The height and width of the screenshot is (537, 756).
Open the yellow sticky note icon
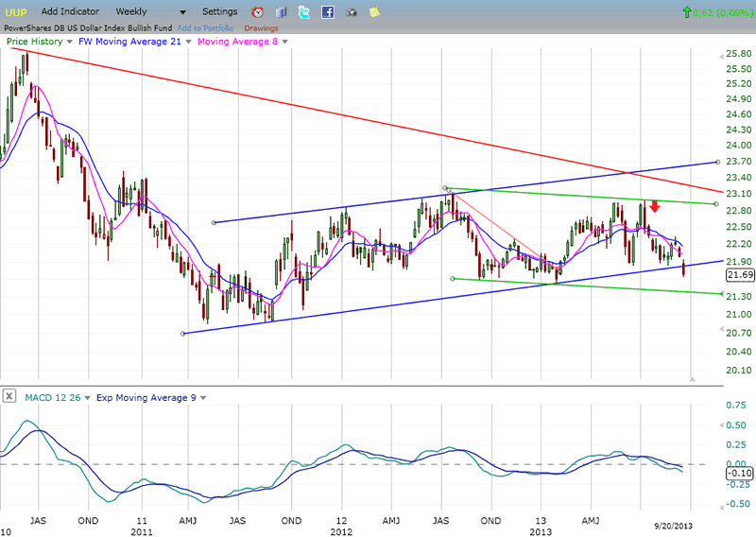374,12
